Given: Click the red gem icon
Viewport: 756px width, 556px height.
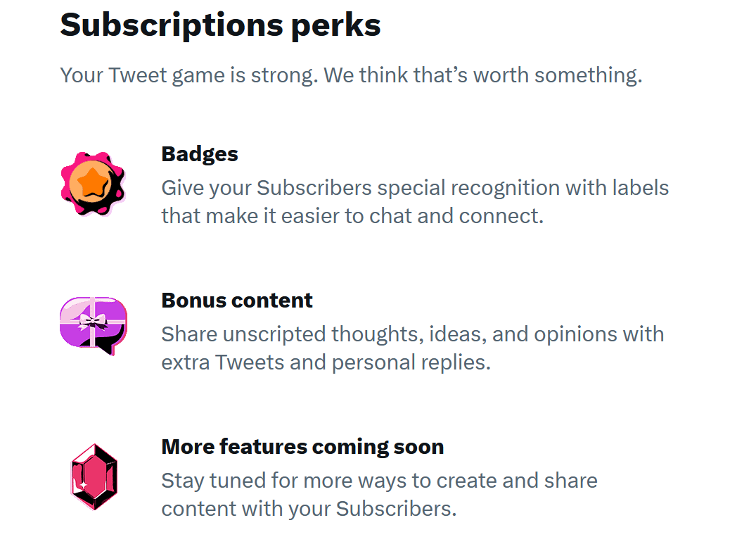Looking at the screenshot, I should click(94, 477).
